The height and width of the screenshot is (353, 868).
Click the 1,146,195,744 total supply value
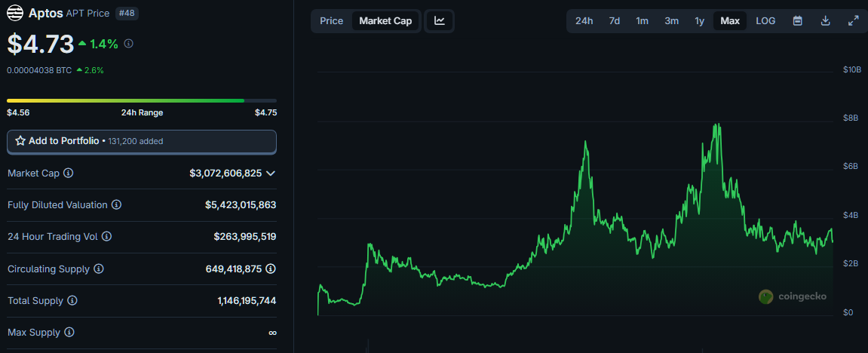[x=247, y=300]
